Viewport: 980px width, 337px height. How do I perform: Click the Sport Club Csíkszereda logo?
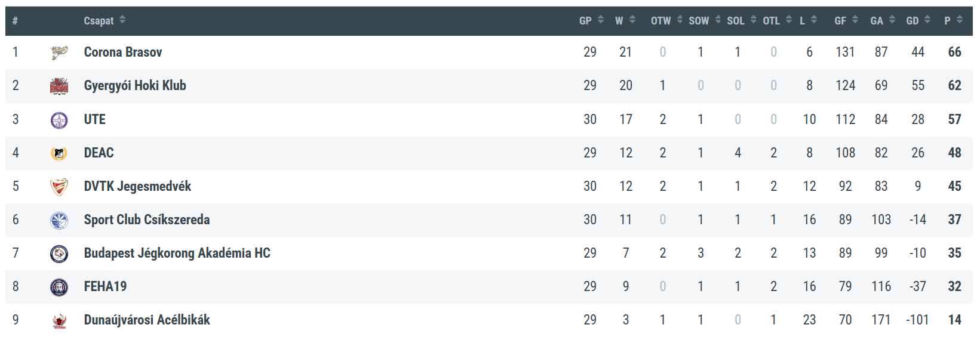[x=59, y=220]
